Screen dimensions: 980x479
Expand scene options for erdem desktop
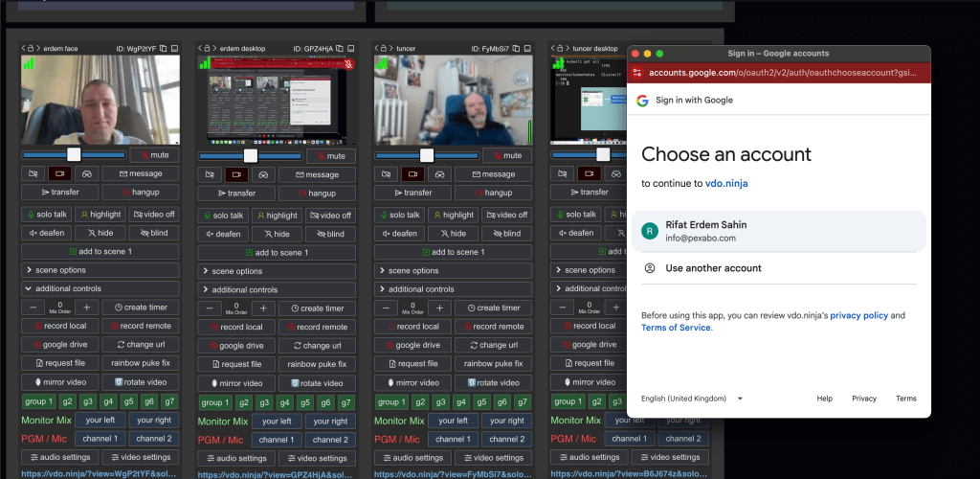pyautogui.click(x=277, y=271)
